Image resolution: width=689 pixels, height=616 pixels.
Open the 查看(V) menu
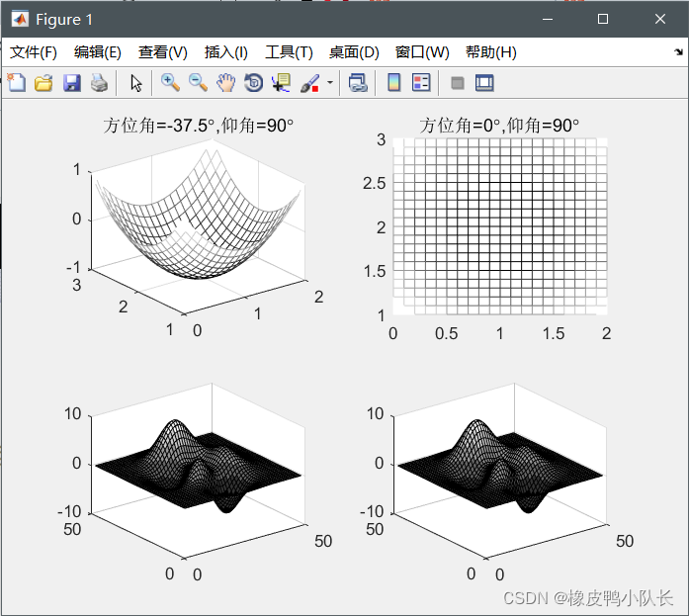(x=162, y=52)
